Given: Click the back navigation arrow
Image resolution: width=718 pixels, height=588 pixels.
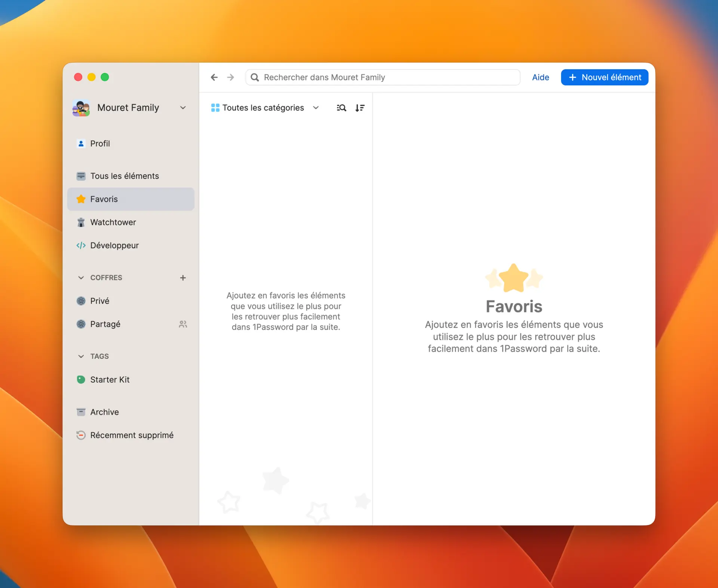Looking at the screenshot, I should pos(214,77).
